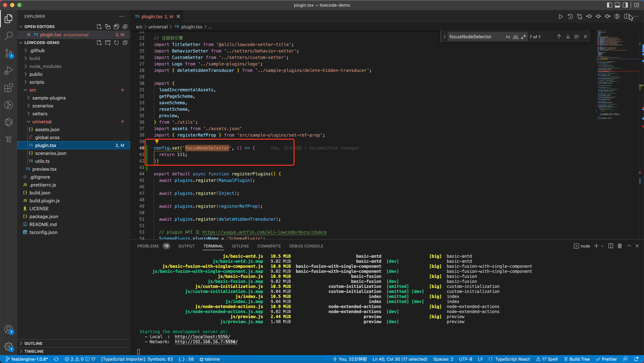Switch to the GITLENS tab
Viewport: 644px width, 363px height.
240,246
